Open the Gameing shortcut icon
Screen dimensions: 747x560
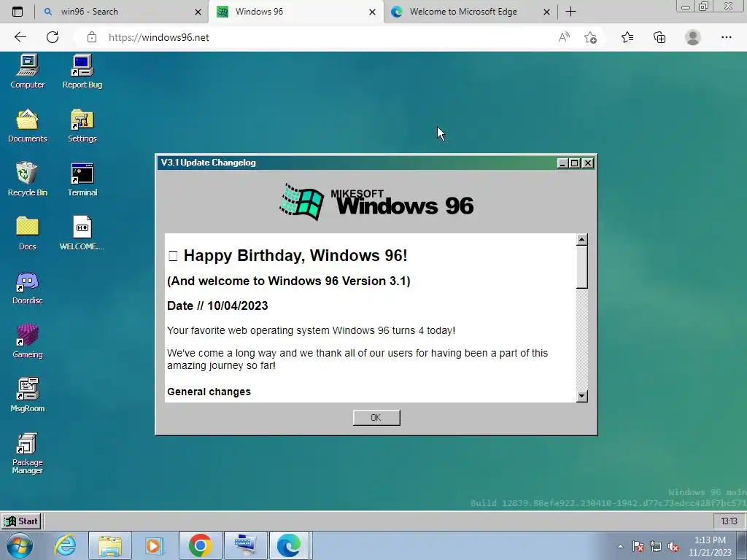pyautogui.click(x=27, y=341)
